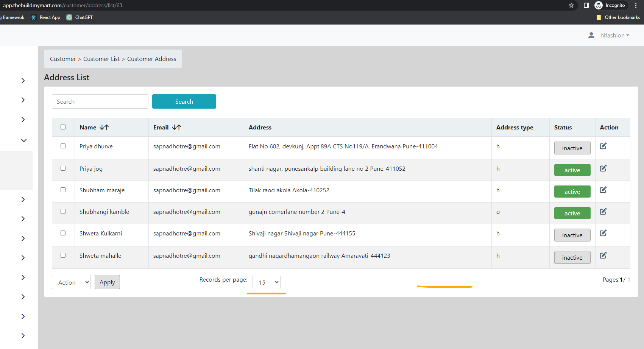Screen dimensions: 644x349
Task: Sort table by Name column arrows
Action: point(104,127)
